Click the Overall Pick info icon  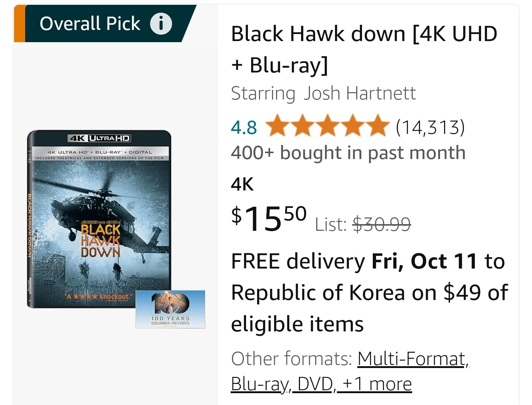161,24
